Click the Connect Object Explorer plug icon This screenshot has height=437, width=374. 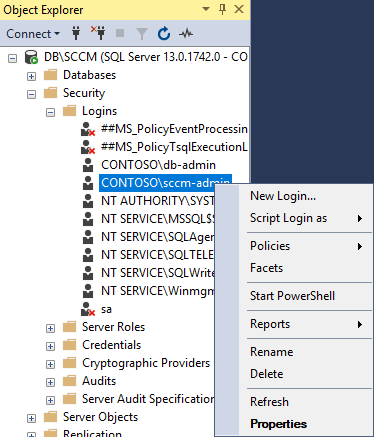pyautogui.click(x=76, y=33)
